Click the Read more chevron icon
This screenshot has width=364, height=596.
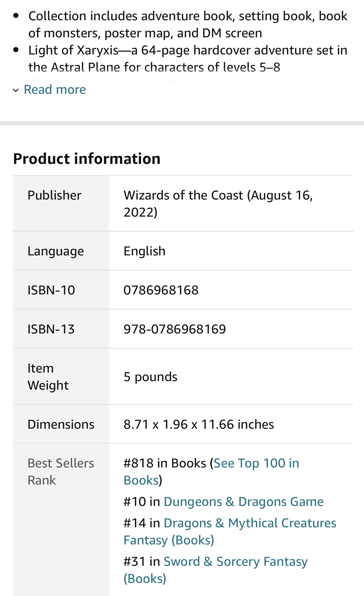click(16, 90)
